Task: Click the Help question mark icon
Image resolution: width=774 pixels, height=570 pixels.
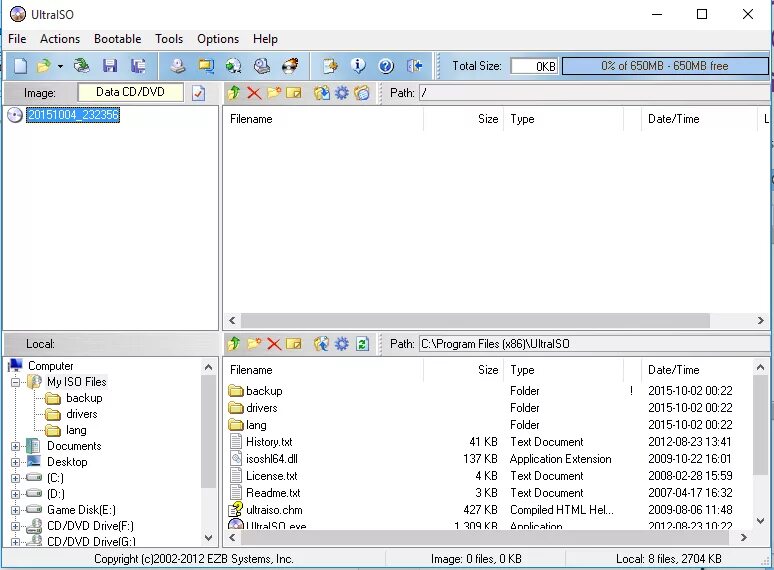Action: (386, 66)
